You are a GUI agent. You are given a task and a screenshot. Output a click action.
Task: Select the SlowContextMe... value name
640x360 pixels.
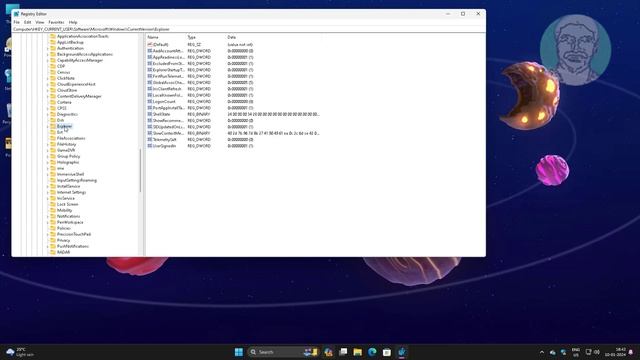coord(169,133)
